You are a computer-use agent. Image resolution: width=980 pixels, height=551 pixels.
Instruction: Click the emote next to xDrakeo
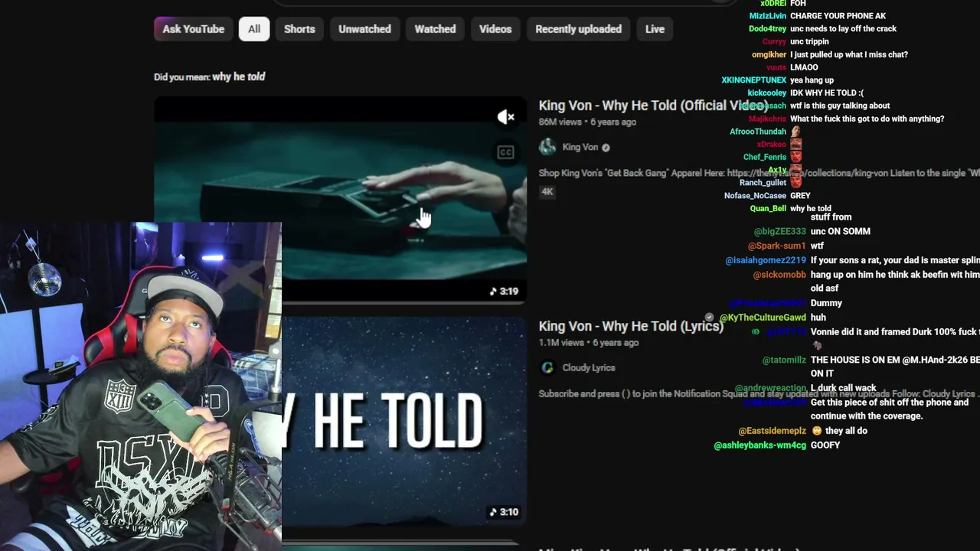point(795,144)
